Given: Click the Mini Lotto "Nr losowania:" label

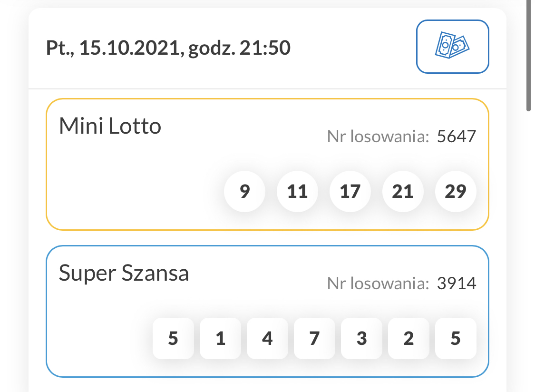Looking at the screenshot, I should [x=378, y=137].
